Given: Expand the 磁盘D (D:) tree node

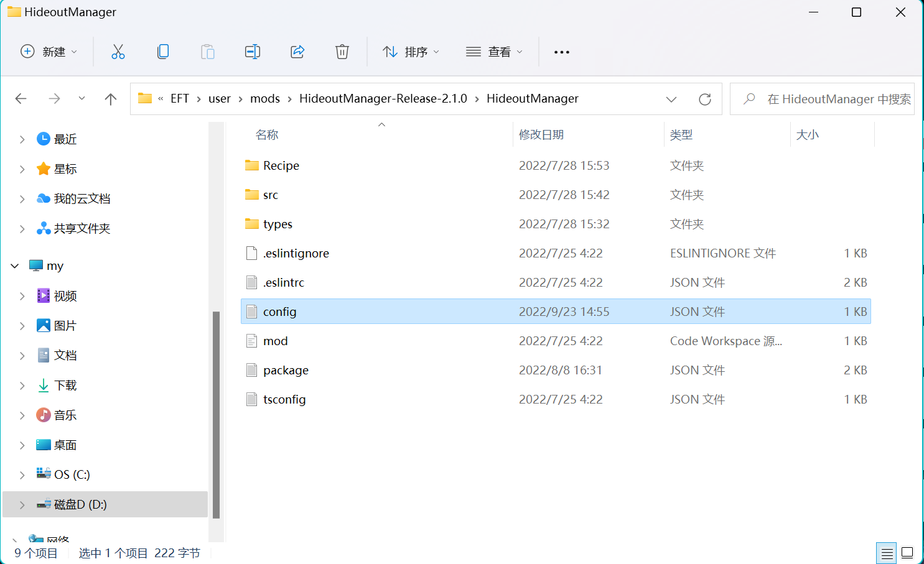Looking at the screenshot, I should coord(22,505).
